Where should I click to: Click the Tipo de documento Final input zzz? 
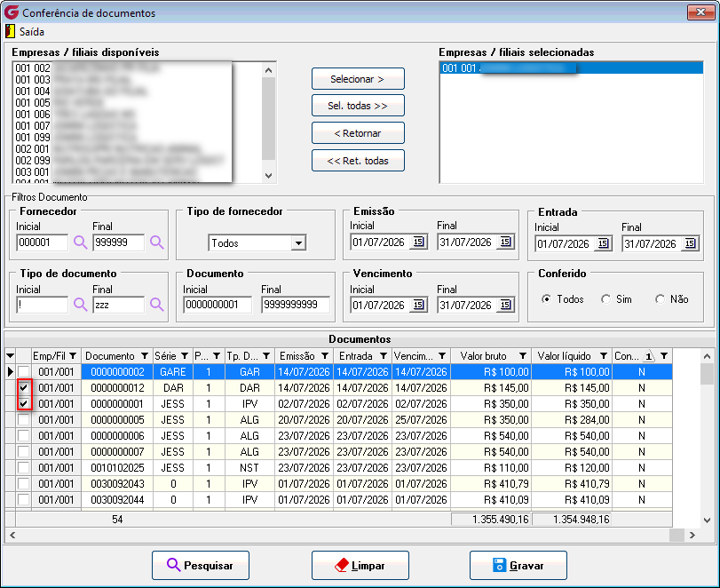(118, 305)
